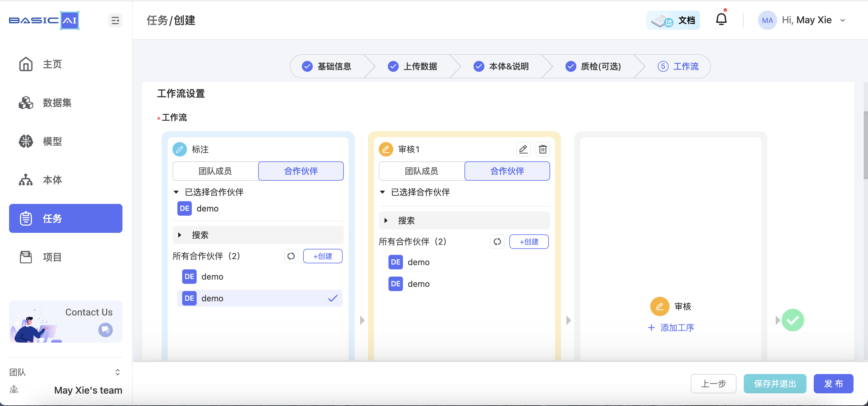Click the 标注 stage pencil icon
Viewport: 868px width, 406px height.
click(x=179, y=149)
